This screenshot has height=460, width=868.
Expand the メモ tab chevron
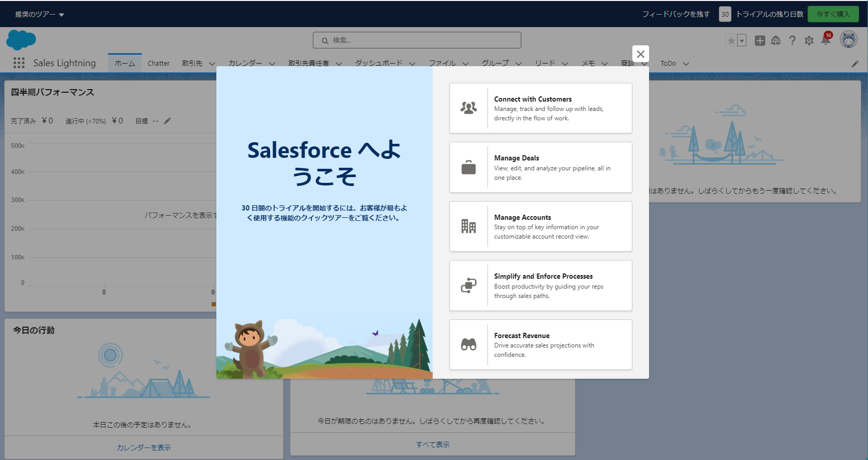(x=605, y=64)
